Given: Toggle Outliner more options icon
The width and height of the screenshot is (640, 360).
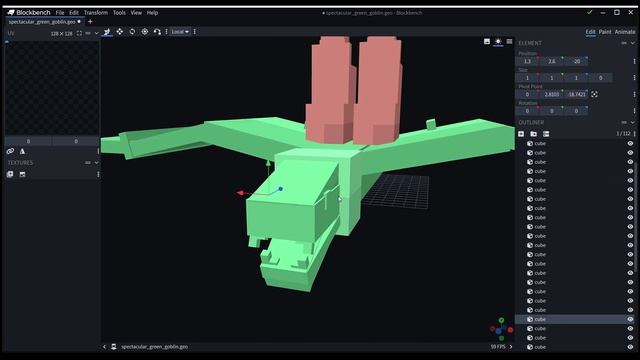Looking at the screenshot, I should tap(546, 134).
